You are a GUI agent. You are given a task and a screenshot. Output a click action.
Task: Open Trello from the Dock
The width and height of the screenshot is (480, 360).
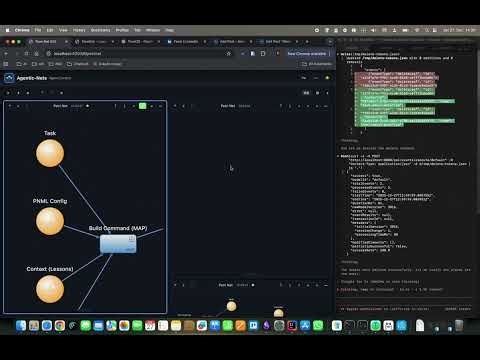click(253, 325)
